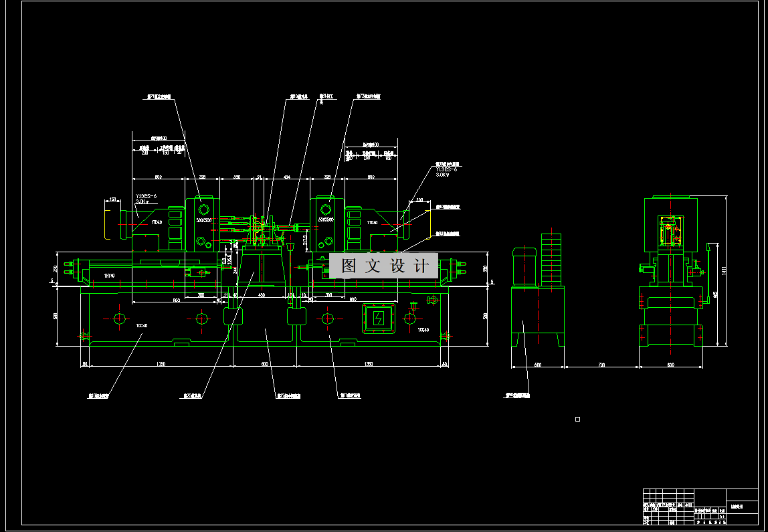
Task: Pick the Y13ES-6 motor label beside the left motor
Action: 146,196
